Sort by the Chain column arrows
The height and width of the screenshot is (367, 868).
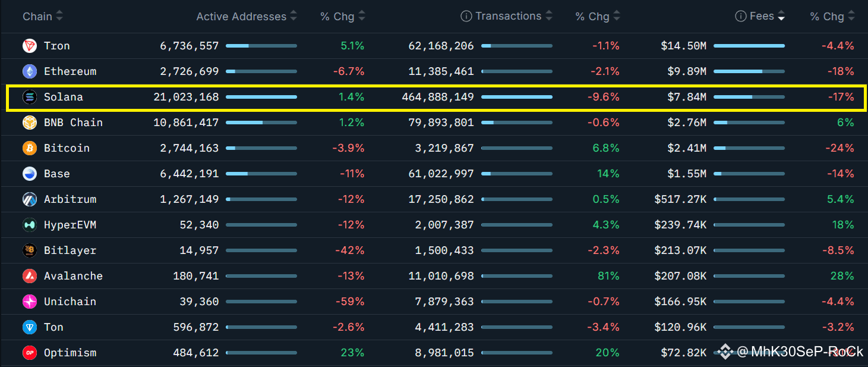pos(59,17)
